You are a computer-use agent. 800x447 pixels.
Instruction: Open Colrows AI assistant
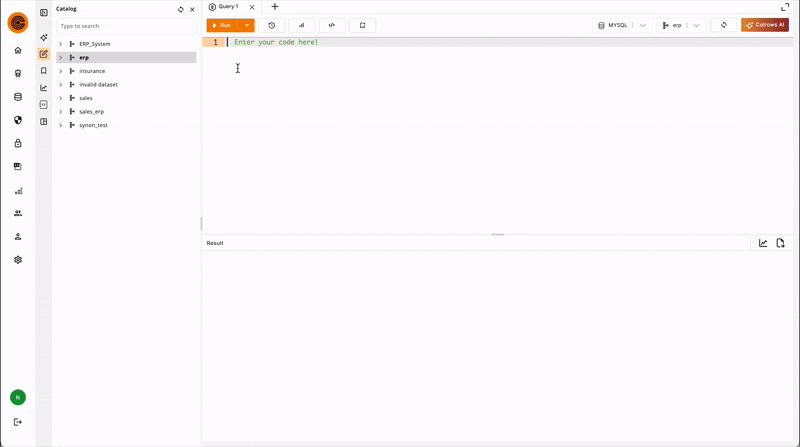[x=765, y=25]
